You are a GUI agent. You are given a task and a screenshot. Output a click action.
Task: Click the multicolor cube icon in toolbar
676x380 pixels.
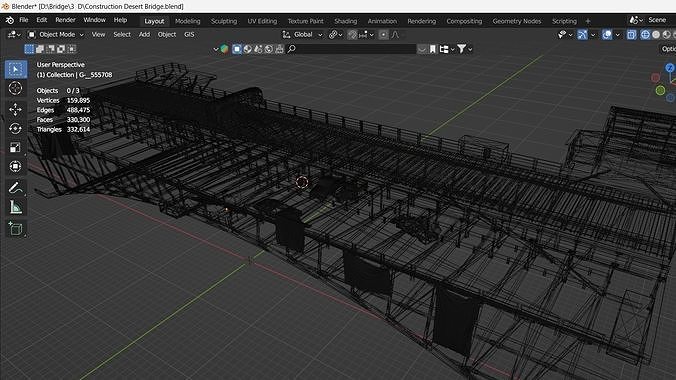(224, 49)
